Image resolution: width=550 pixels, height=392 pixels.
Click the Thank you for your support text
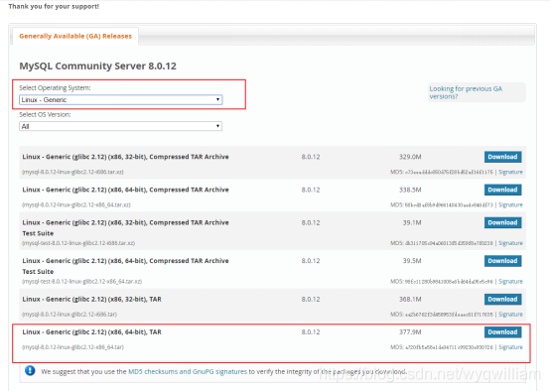(54, 6)
